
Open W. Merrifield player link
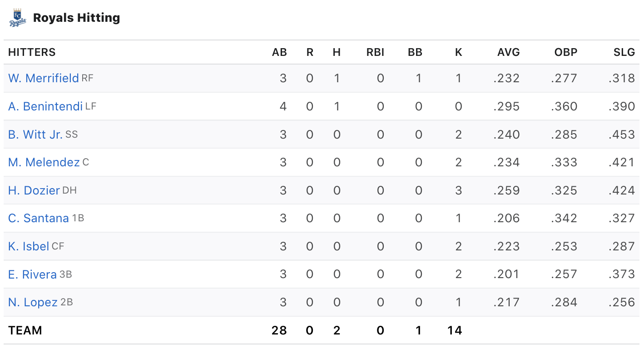click(44, 78)
